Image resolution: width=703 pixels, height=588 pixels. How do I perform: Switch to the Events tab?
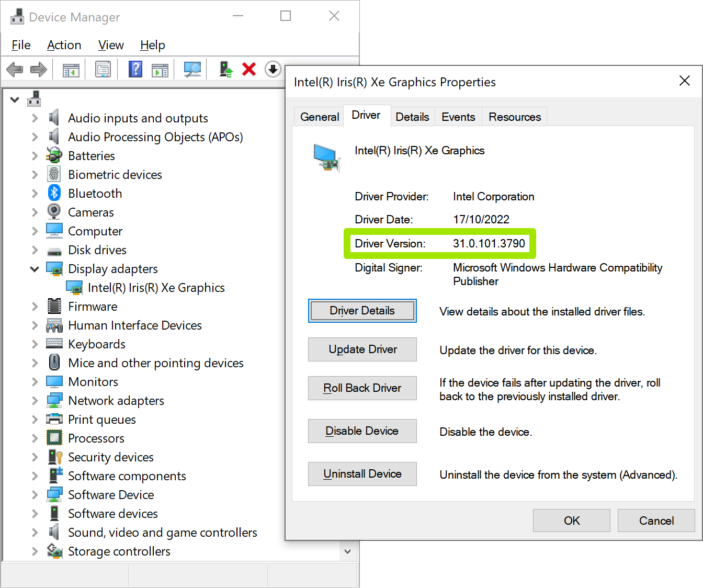pos(458,117)
